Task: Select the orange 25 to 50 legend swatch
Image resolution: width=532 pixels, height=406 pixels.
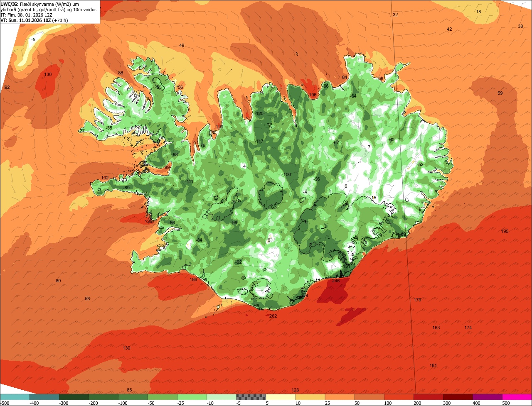Action: [340, 396]
